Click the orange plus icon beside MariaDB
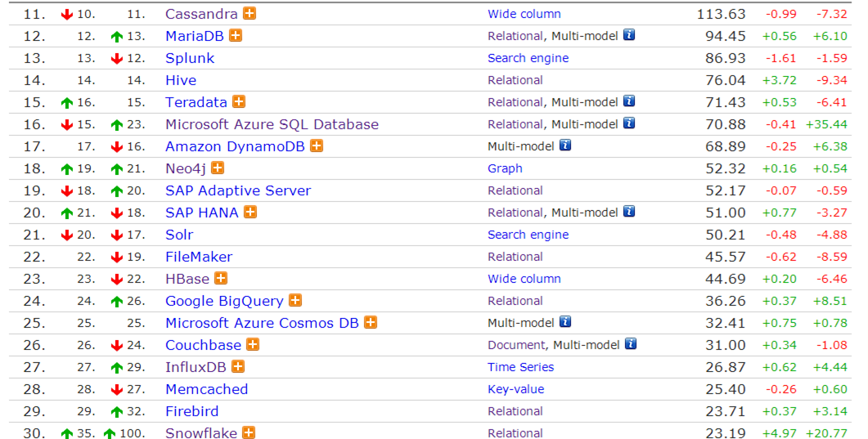This screenshot has height=439, width=868. pyautogui.click(x=236, y=35)
